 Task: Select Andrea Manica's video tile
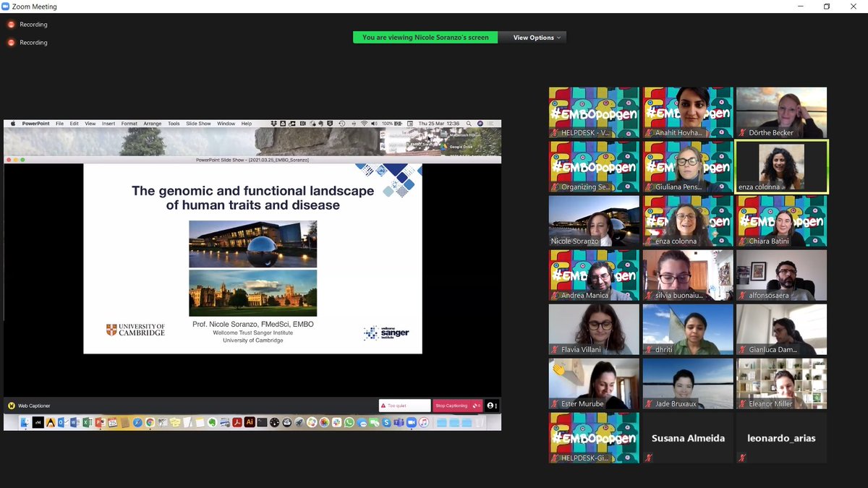[594, 275]
